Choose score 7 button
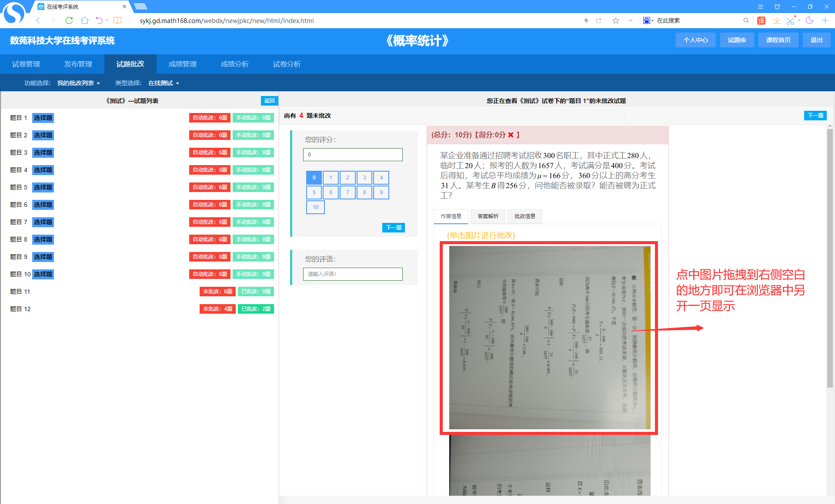 click(347, 192)
